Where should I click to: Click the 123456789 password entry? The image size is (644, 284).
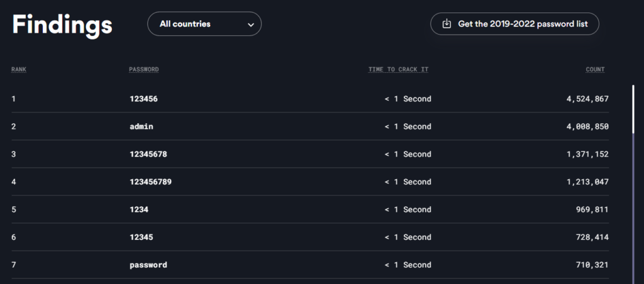(x=150, y=182)
